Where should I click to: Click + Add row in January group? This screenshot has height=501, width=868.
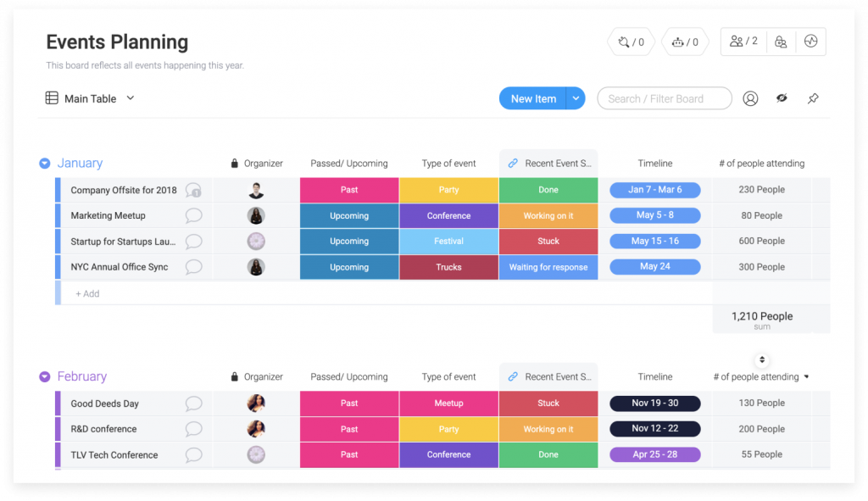[87, 293]
